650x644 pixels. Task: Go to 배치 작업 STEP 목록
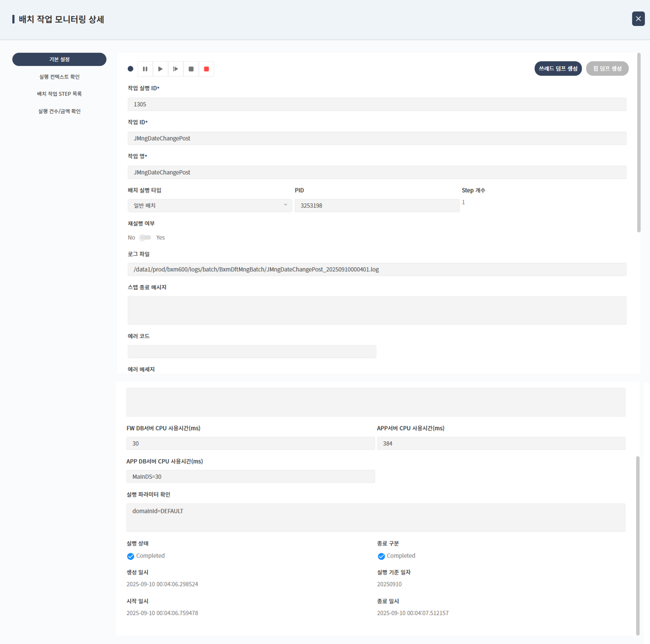59,94
